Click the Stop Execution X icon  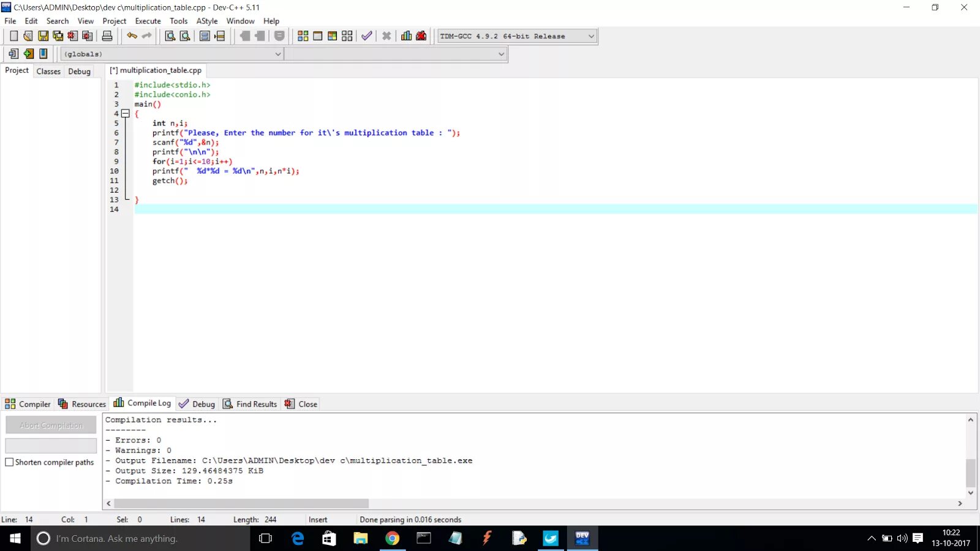tap(386, 36)
